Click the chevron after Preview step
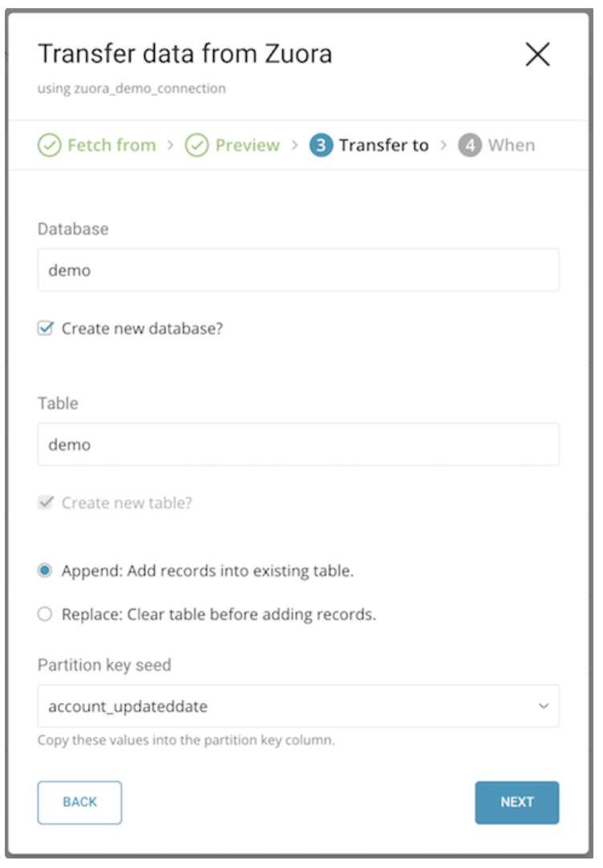Viewport: 603px width, 868px height. tap(294, 145)
